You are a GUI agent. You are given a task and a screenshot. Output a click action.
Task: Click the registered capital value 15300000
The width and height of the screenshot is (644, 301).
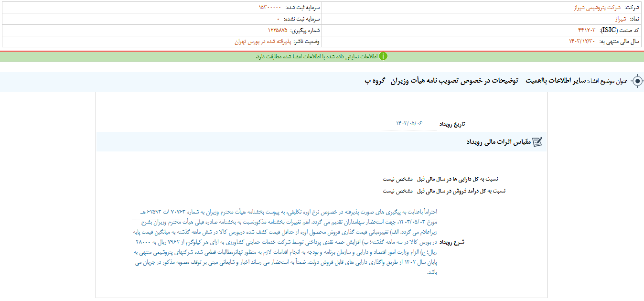coord(269,8)
